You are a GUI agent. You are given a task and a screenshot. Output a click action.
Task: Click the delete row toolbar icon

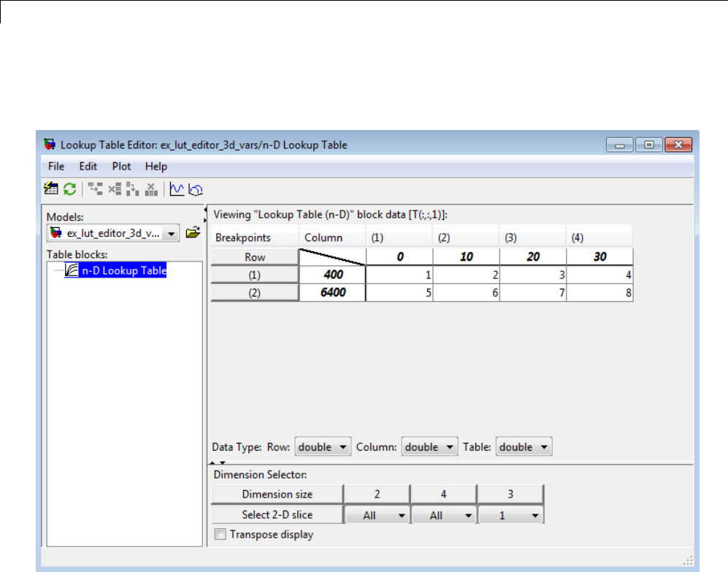pyautogui.click(x=114, y=189)
